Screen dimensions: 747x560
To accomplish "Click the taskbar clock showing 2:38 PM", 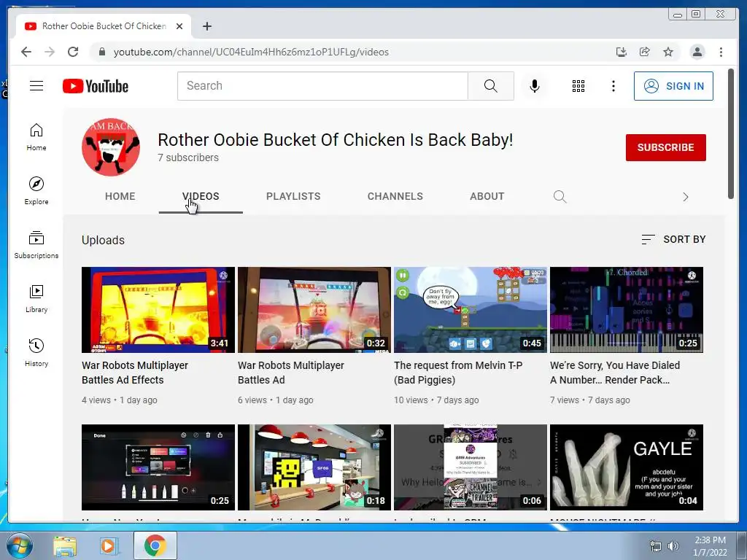I will click(710, 546).
